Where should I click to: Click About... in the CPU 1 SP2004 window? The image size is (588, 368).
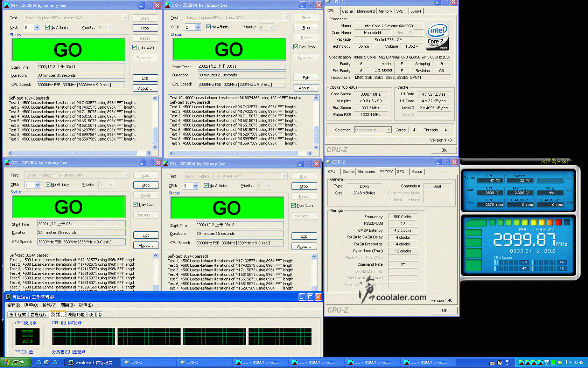(x=146, y=245)
